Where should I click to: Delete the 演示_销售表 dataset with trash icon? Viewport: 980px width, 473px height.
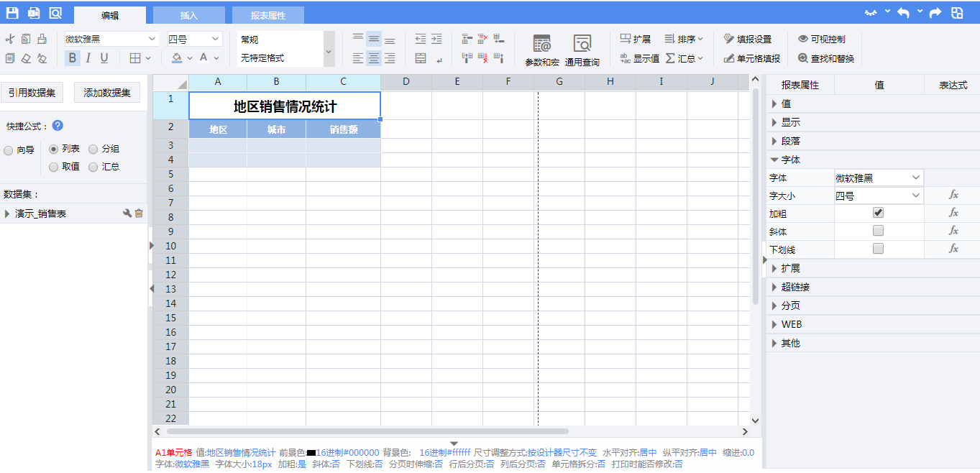(139, 213)
